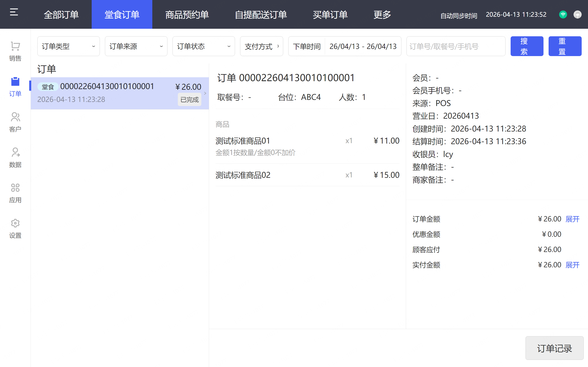This screenshot has height=367, width=588.
Task: Open the 订单状态 dropdown
Action: click(203, 46)
